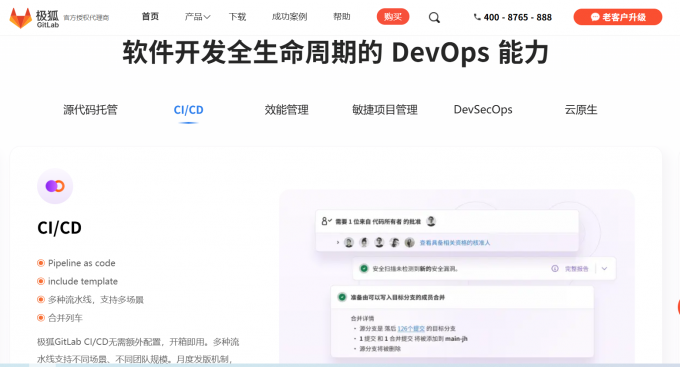Click the 合并列车 bullet
This screenshot has width=680, height=367.
point(65,318)
